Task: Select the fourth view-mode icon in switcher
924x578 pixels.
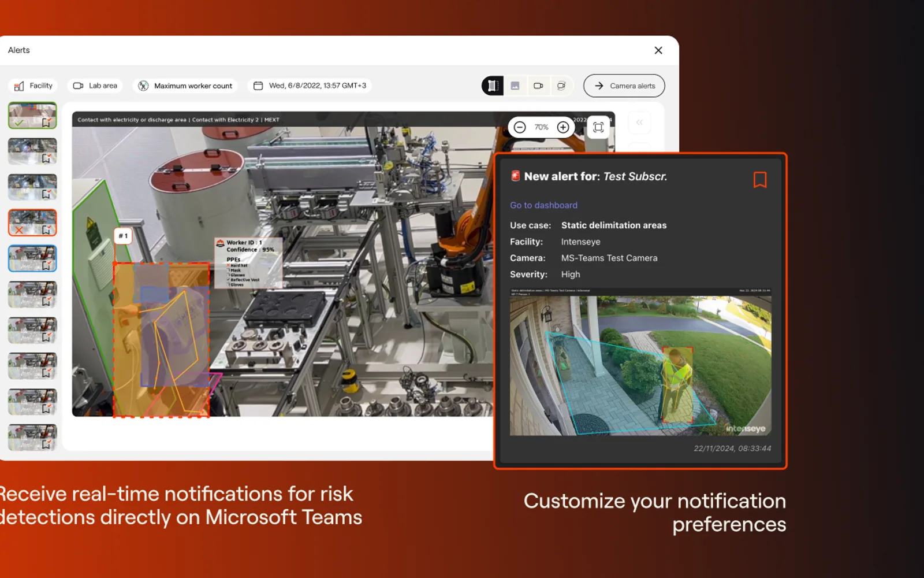Action: coord(561,86)
